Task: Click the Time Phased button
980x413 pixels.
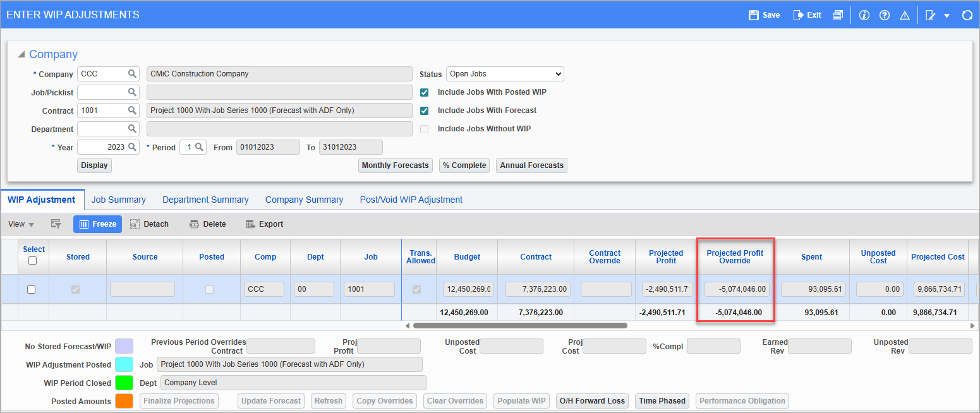Action: pos(662,401)
